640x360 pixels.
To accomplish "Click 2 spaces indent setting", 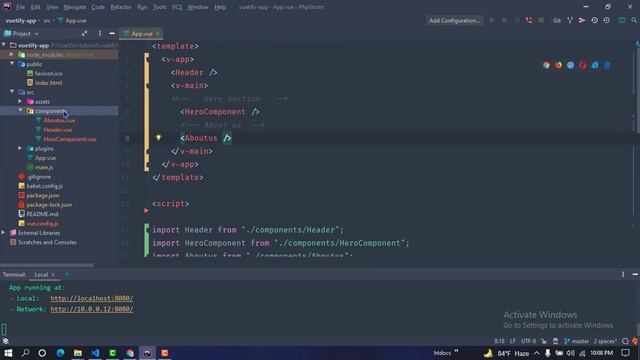I will point(605,341).
